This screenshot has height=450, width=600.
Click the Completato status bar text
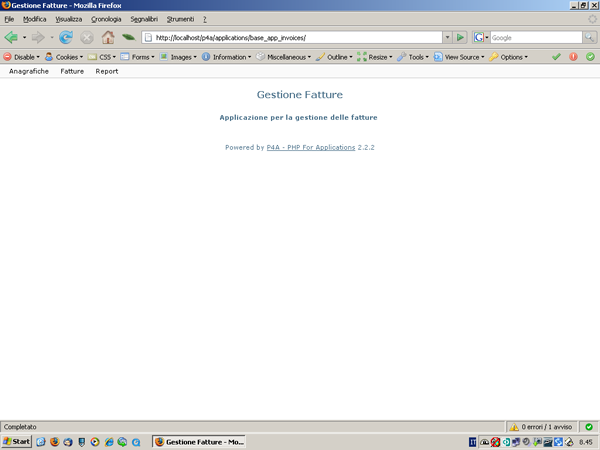point(20,427)
